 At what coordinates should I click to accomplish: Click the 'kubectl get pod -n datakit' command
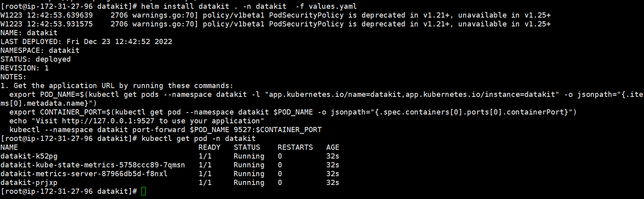(x=199, y=139)
